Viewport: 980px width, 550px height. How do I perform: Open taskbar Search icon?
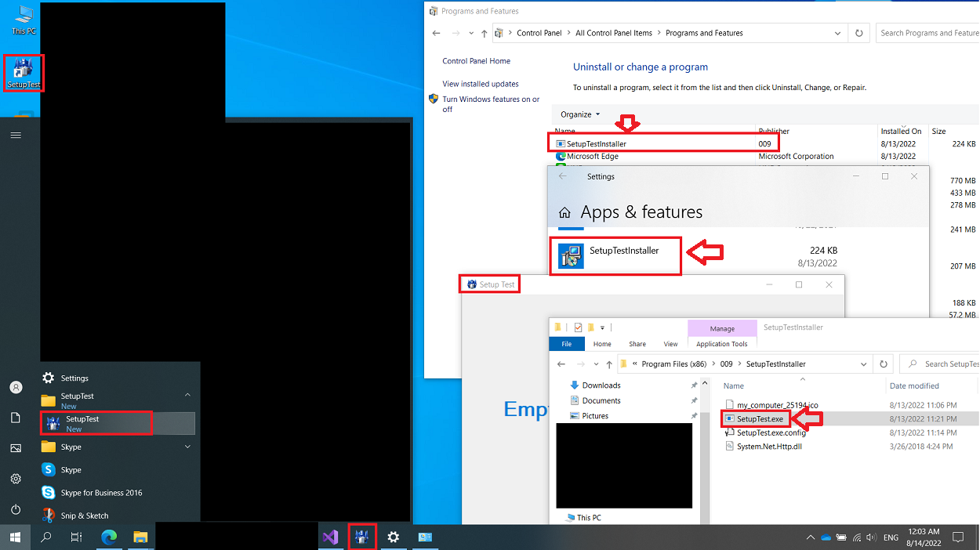point(45,537)
